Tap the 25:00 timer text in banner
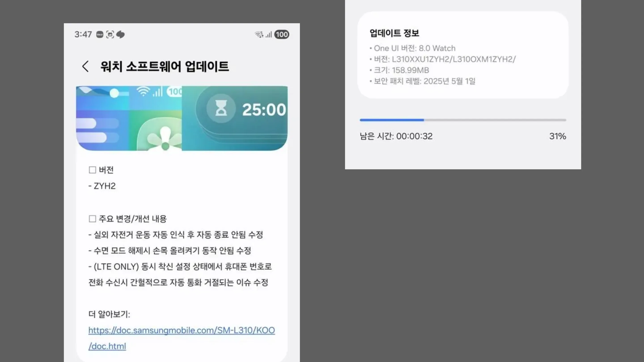 tap(264, 109)
